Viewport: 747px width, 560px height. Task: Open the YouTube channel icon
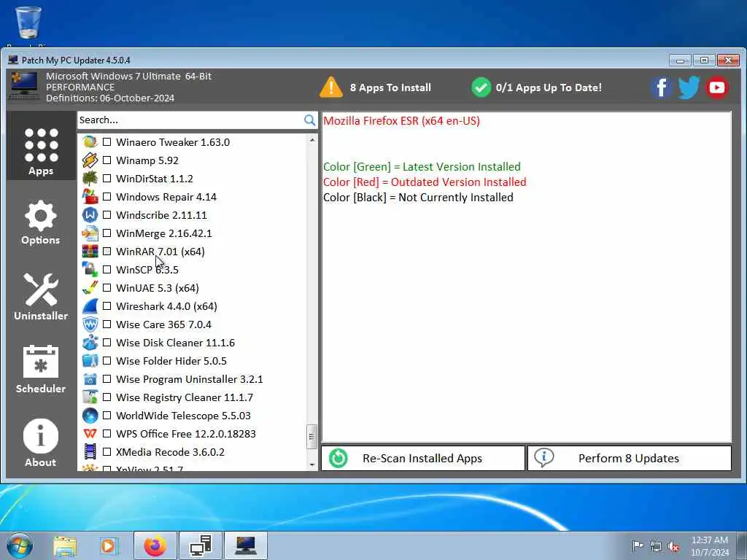point(716,87)
